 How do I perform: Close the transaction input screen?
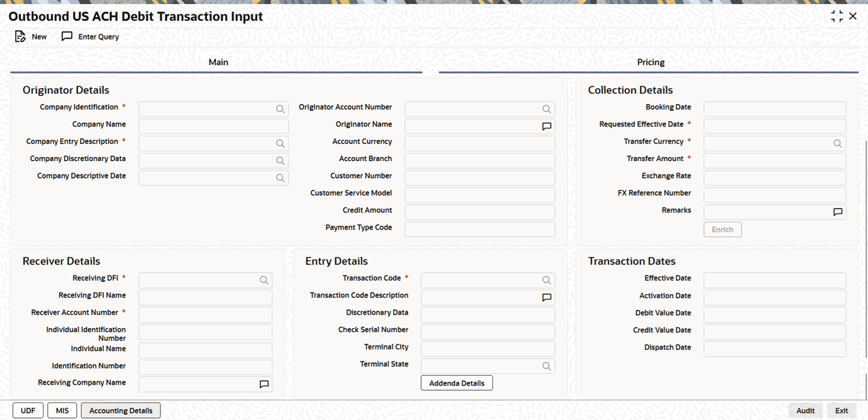[853, 16]
